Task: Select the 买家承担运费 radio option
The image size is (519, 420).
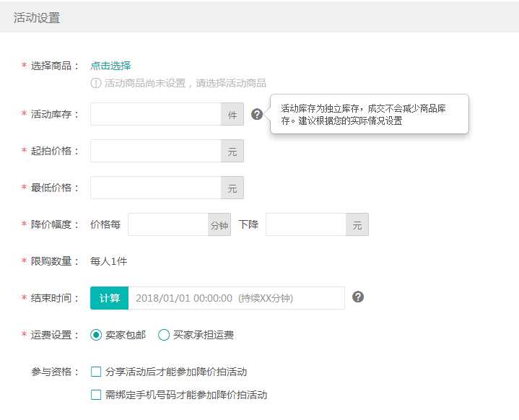Action: 164,335
